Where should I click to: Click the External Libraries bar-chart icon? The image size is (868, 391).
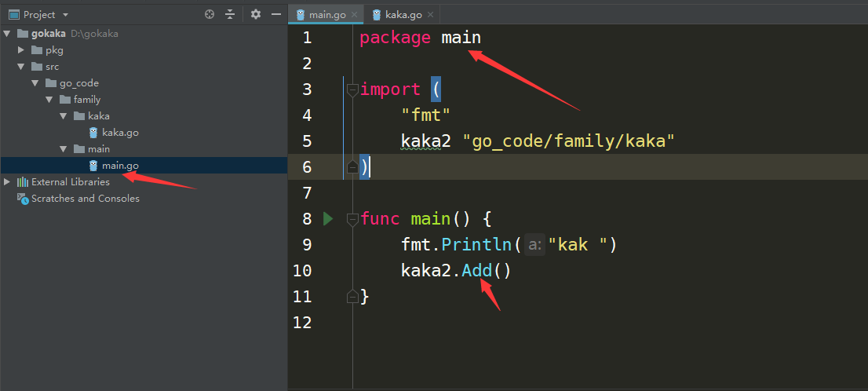[x=23, y=181]
